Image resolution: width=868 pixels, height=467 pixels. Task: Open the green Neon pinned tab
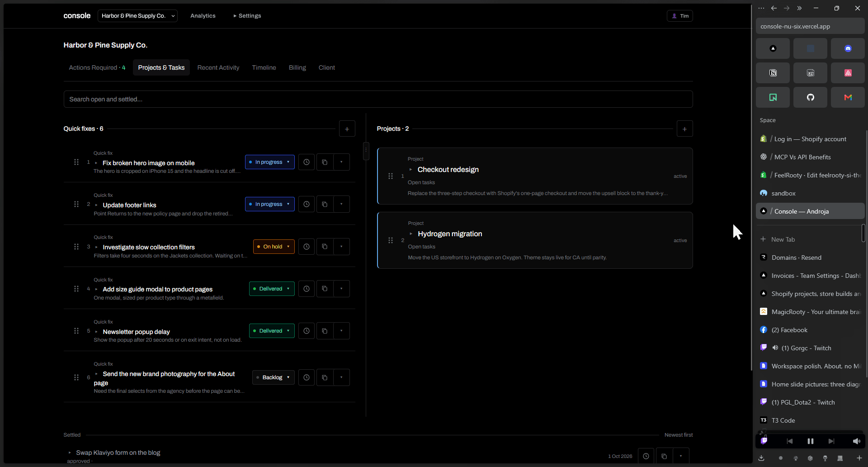(x=773, y=97)
